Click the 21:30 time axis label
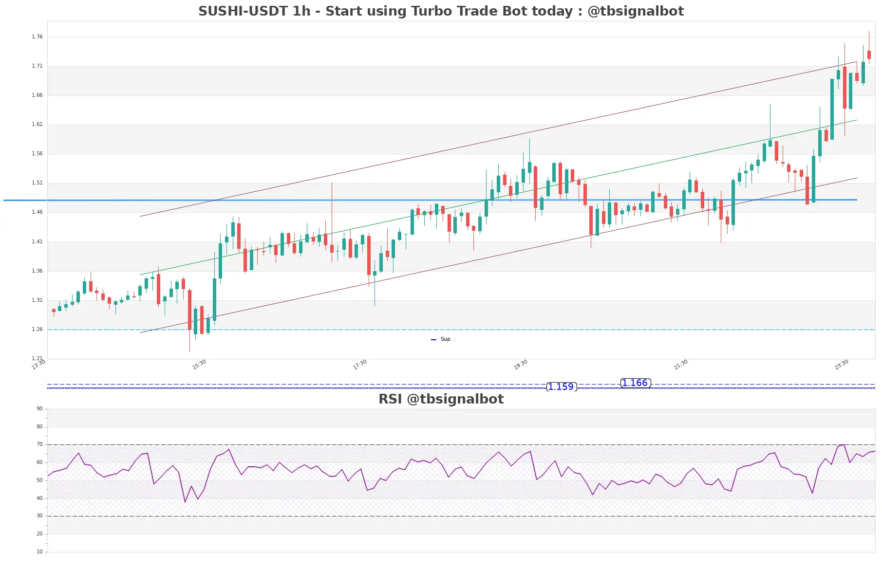The height and width of the screenshot is (588, 882). tap(681, 365)
